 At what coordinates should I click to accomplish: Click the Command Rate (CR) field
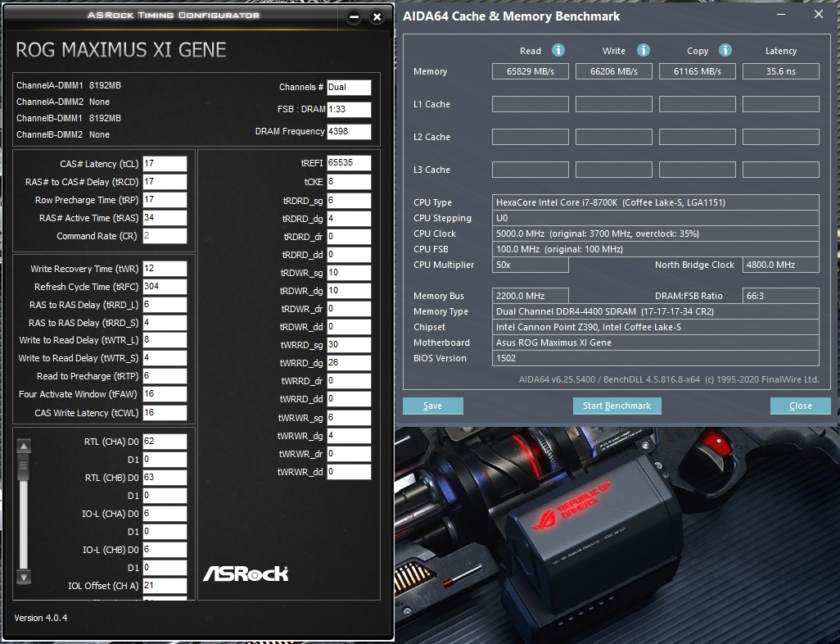[165, 236]
